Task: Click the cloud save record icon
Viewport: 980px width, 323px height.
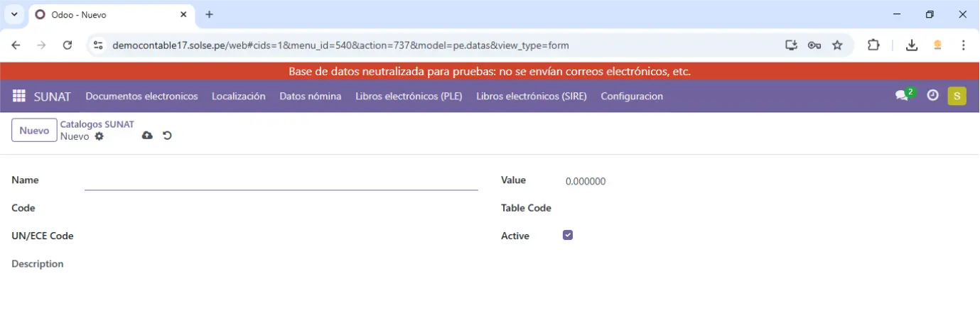Action: pos(147,136)
